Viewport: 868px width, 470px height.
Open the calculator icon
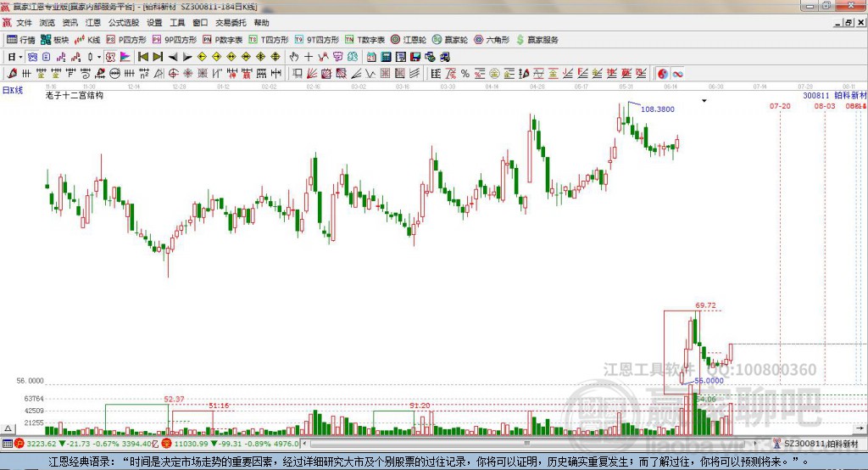click(x=386, y=57)
